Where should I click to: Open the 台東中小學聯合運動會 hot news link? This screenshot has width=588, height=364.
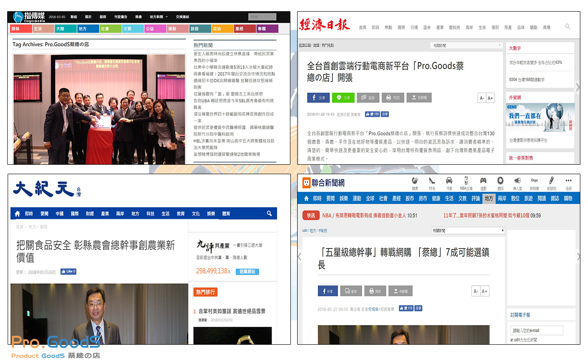click(234, 67)
